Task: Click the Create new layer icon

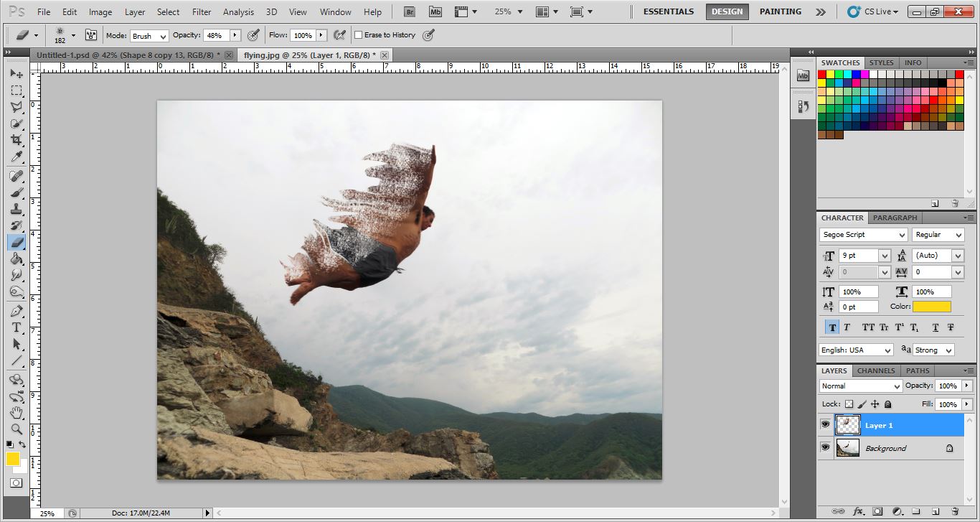Action: coord(936,512)
